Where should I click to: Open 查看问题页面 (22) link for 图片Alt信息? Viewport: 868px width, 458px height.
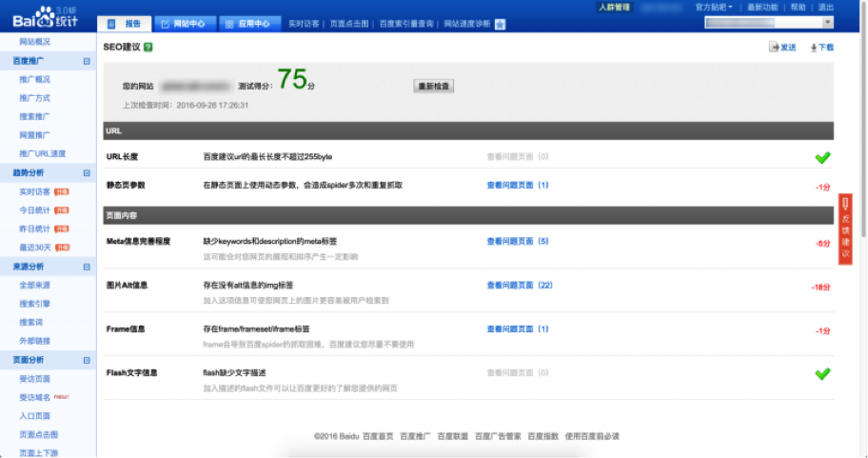[520, 285]
